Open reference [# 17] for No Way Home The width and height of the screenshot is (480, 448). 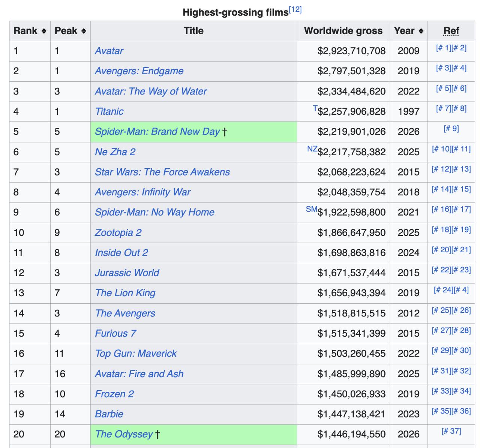pyautogui.click(x=461, y=210)
